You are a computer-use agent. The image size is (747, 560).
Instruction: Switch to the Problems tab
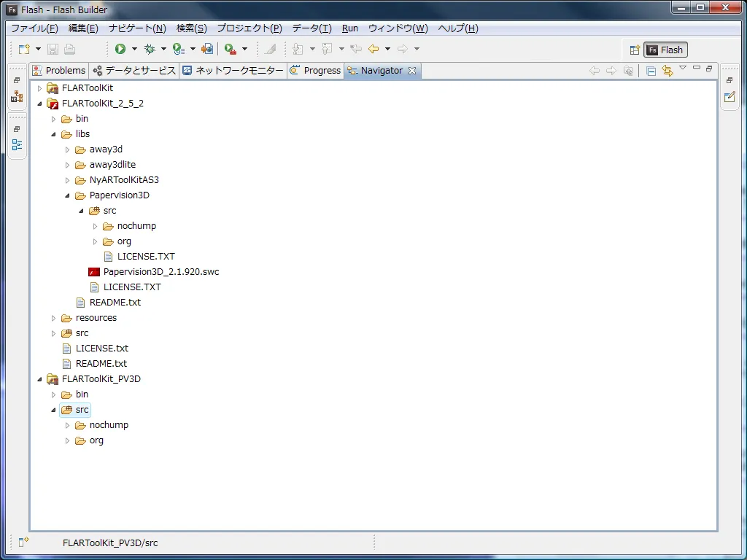(x=58, y=71)
